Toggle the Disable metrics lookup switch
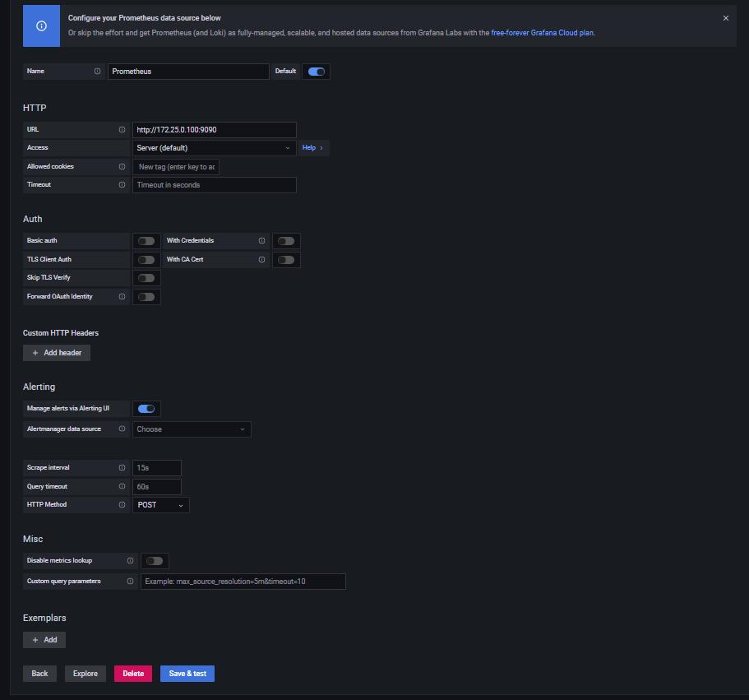This screenshot has height=700, width=749. coord(155,561)
